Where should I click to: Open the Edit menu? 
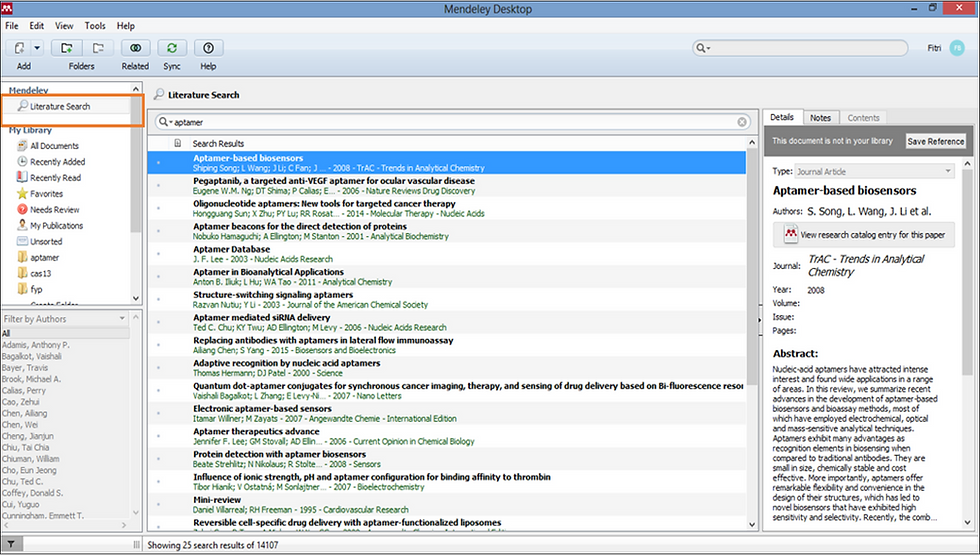37,26
